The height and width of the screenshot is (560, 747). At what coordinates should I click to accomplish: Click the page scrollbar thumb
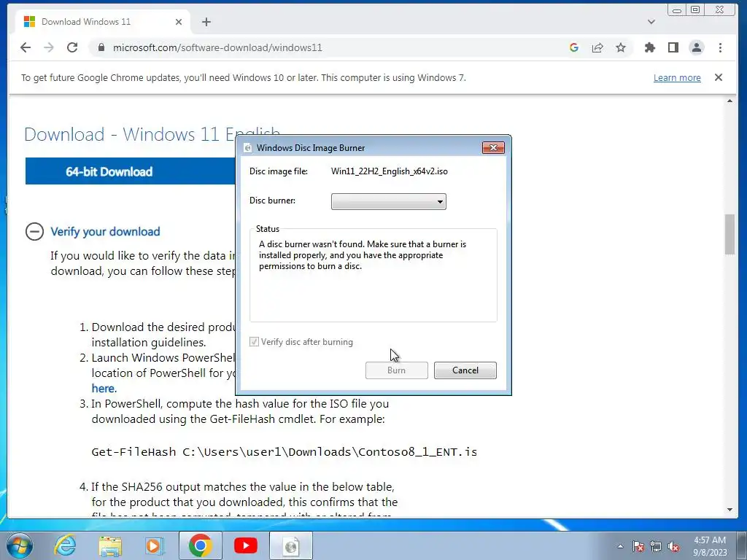(x=729, y=235)
